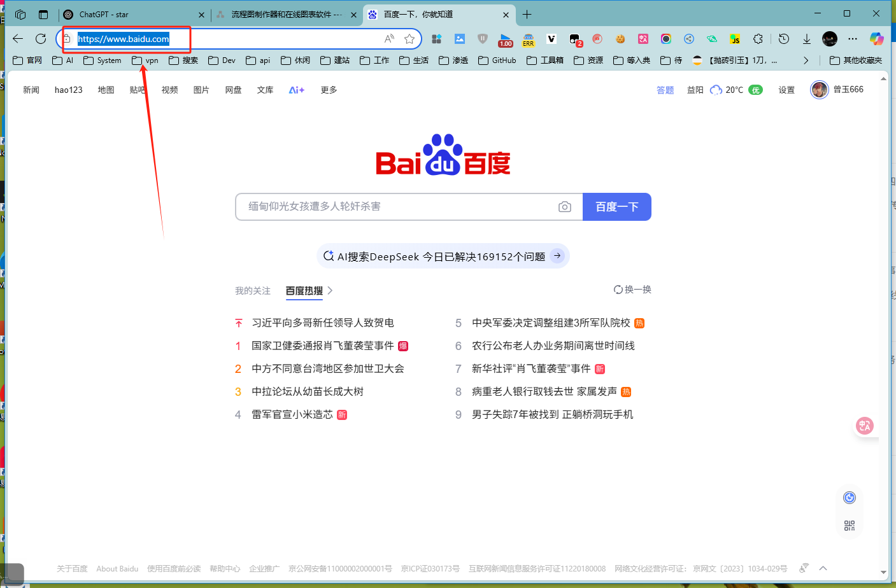This screenshot has height=588, width=896.
Task: Open the System bookmark folder
Action: click(x=103, y=60)
